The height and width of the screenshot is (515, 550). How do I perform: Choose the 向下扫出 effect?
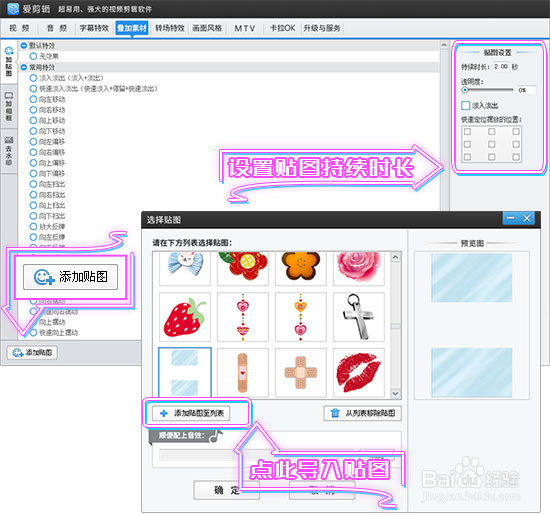pos(33,216)
